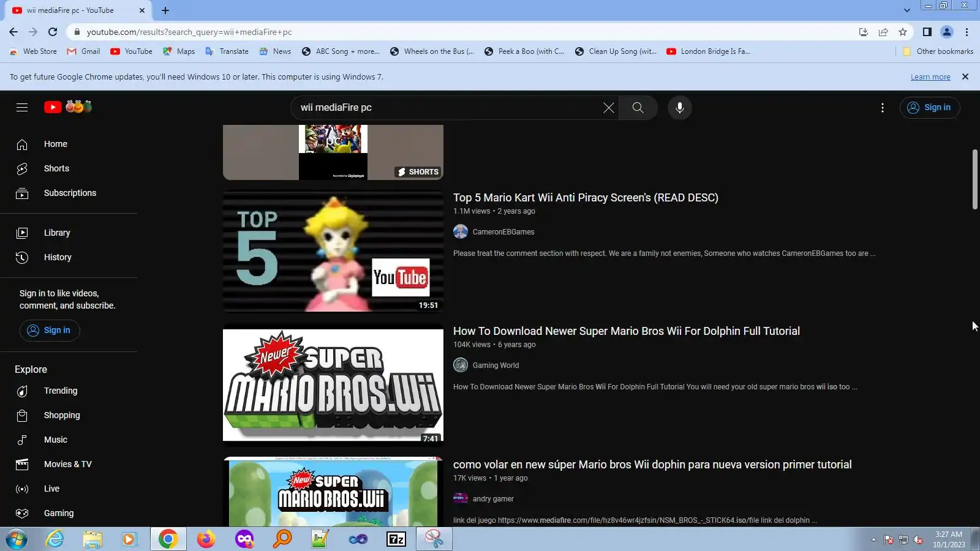Open 'How To Download Newer Super Mario Bros' title

tap(627, 331)
